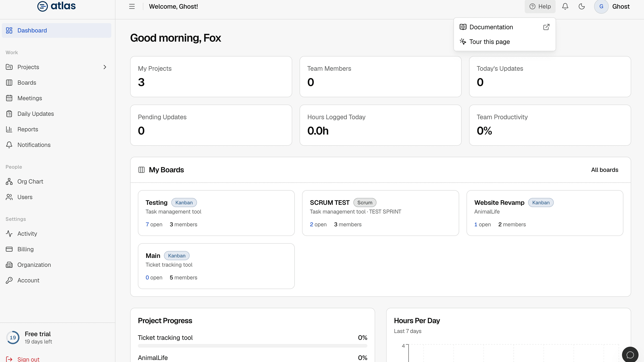Image resolution: width=644 pixels, height=362 pixels.
Task: Click the Activity pulse icon
Action: pyautogui.click(x=9, y=233)
